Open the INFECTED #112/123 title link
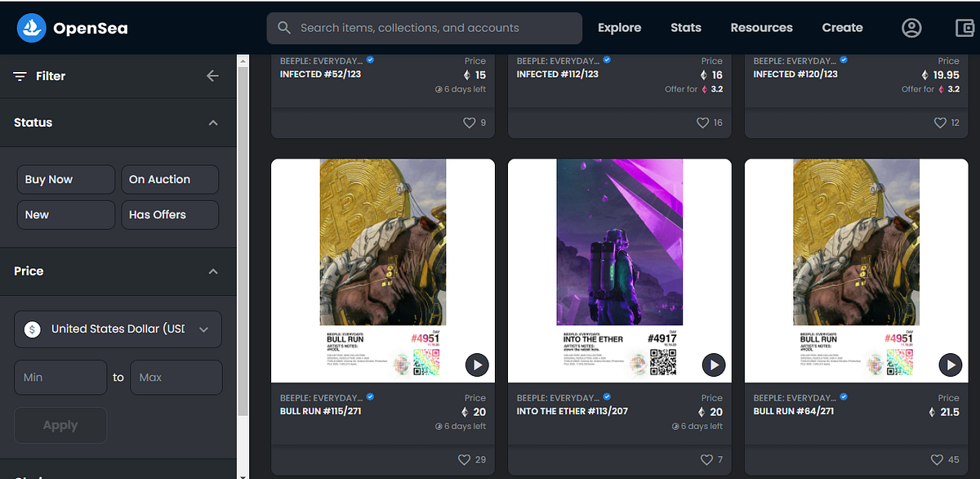Screen dimensions: 980x479 [x=558, y=74]
